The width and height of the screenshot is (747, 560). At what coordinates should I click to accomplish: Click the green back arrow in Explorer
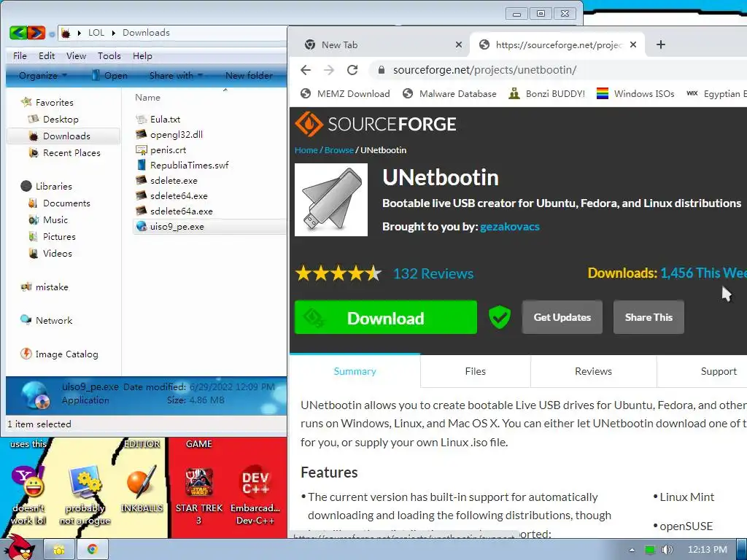18,32
